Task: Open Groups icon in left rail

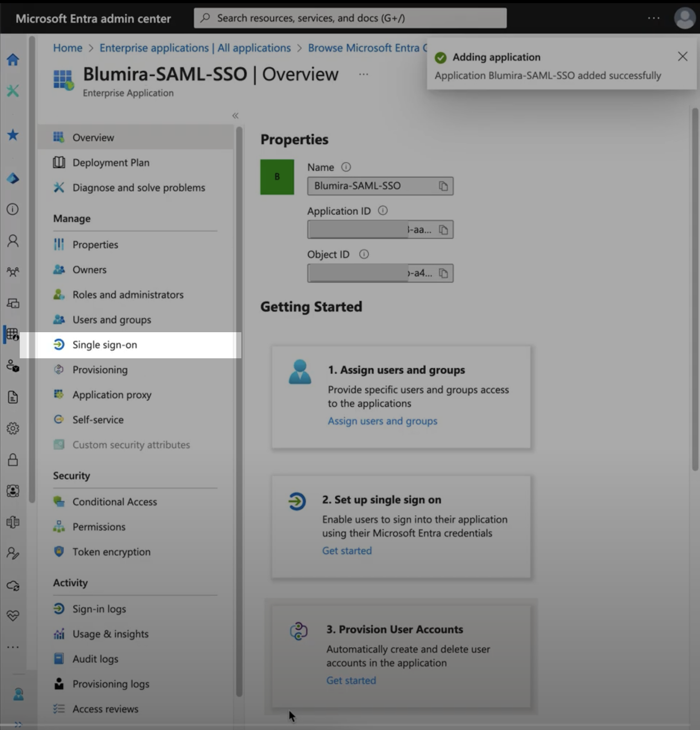Action: tap(13, 272)
